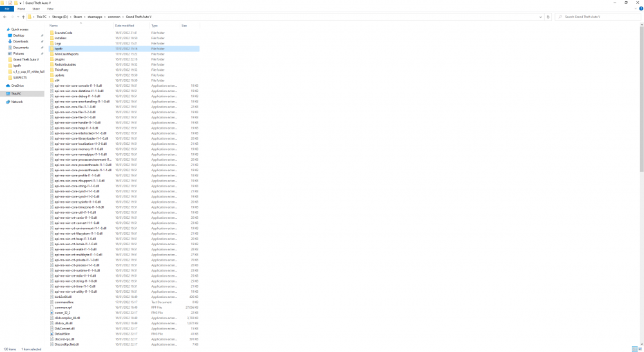The width and height of the screenshot is (644, 352).
Task: Select the Redistributables folder icon
Action: click(x=52, y=64)
